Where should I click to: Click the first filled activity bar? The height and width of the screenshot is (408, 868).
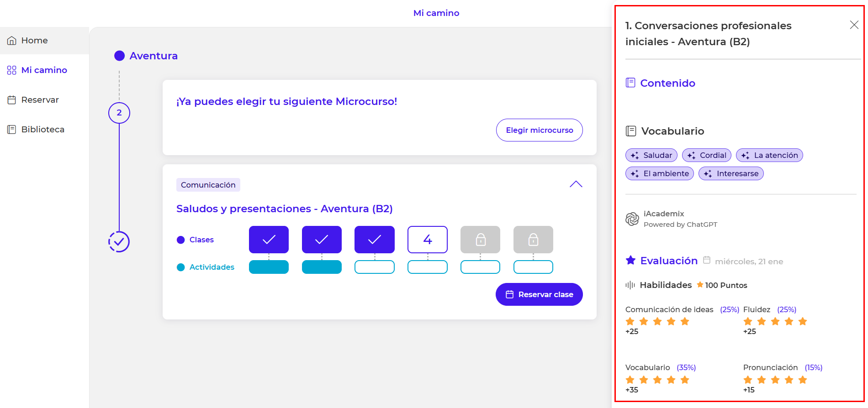tap(269, 267)
